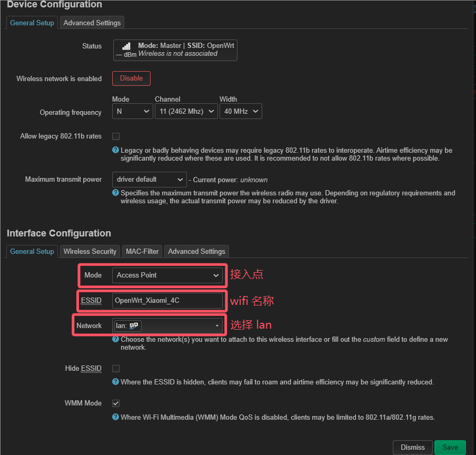This screenshot has height=455, width=476.
Task: Click the ESSID text field
Action: tap(167, 301)
